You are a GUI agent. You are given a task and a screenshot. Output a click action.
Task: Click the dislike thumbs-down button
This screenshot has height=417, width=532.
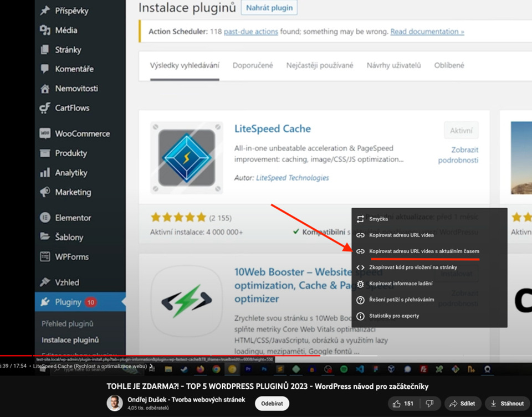click(x=430, y=404)
